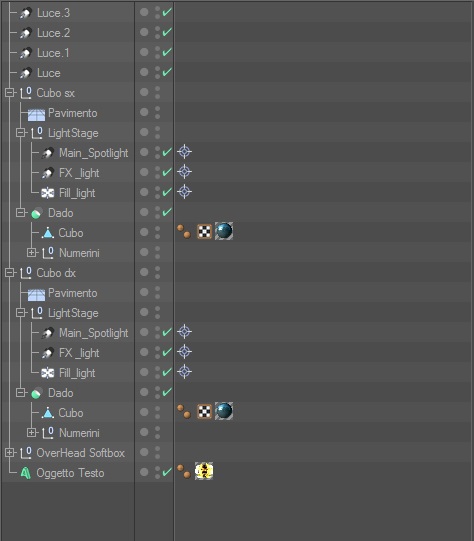This screenshot has width=474, height=541.
Task: Click the light icon of Luce.1
Action: pos(26,53)
